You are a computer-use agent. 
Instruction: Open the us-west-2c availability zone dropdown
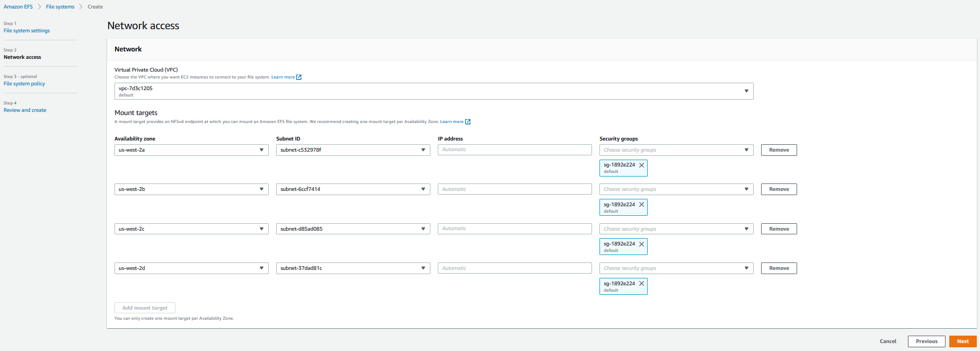(x=191, y=229)
